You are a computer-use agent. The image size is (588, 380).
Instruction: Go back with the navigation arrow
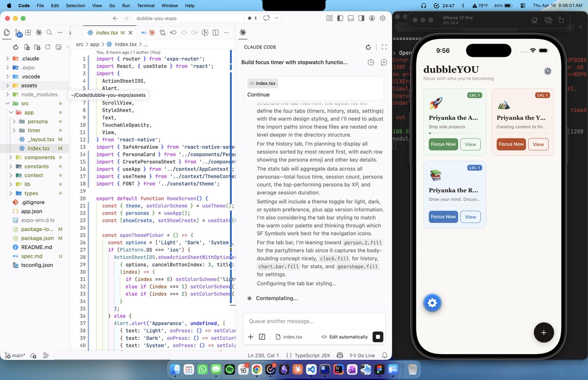pyautogui.click(x=115, y=18)
